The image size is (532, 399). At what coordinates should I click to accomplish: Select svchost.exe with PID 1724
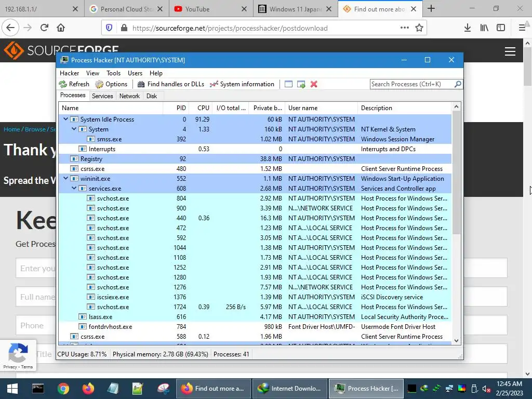click(255, 307)
